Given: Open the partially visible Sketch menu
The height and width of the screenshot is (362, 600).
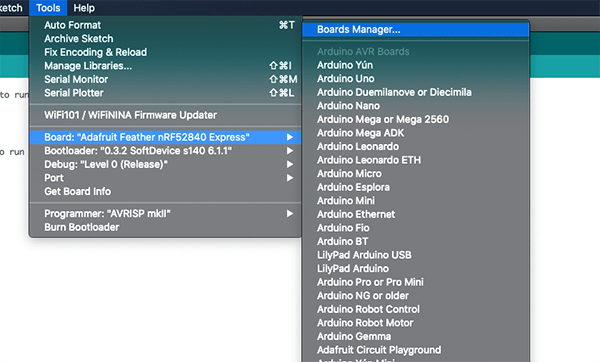Looking at the screenshot, I should 11,8.
